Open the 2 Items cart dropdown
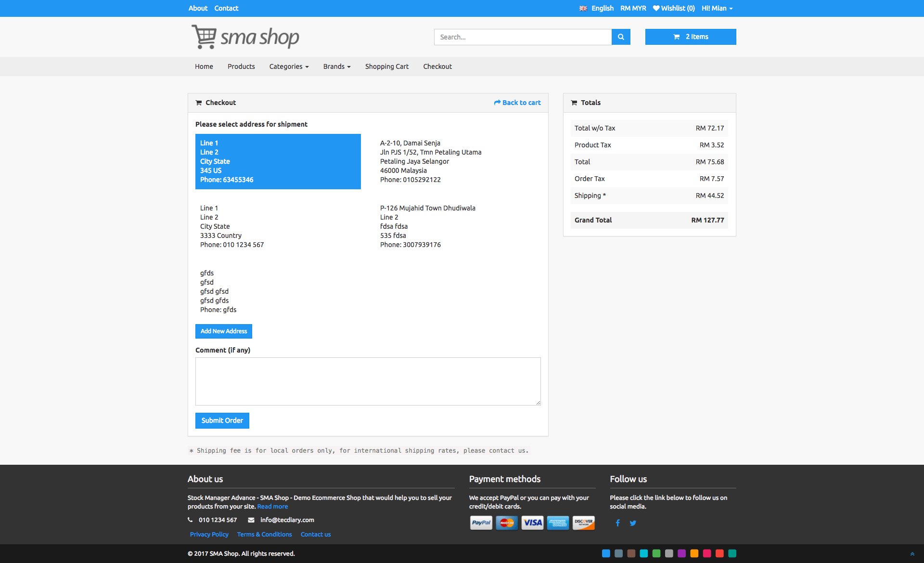 point(691,37)
